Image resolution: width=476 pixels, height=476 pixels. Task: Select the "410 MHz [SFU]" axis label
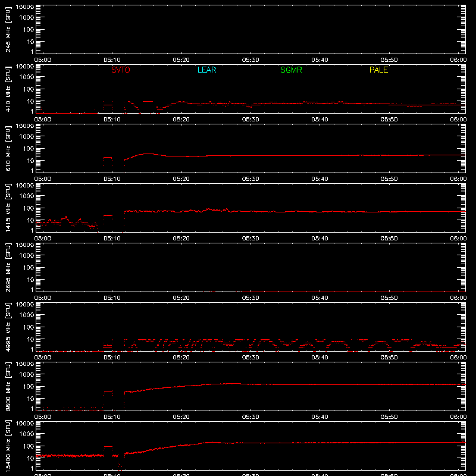pyautogui.click(x=8, y=89)
